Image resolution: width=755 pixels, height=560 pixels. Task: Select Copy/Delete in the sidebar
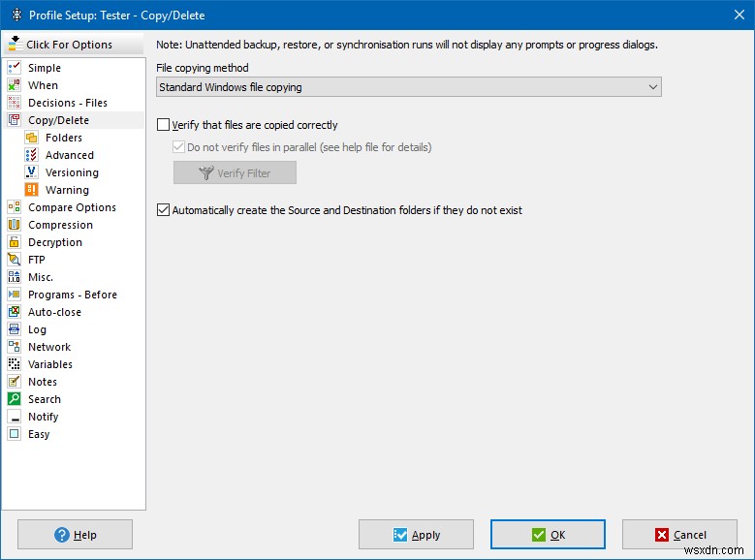point(58,120)
